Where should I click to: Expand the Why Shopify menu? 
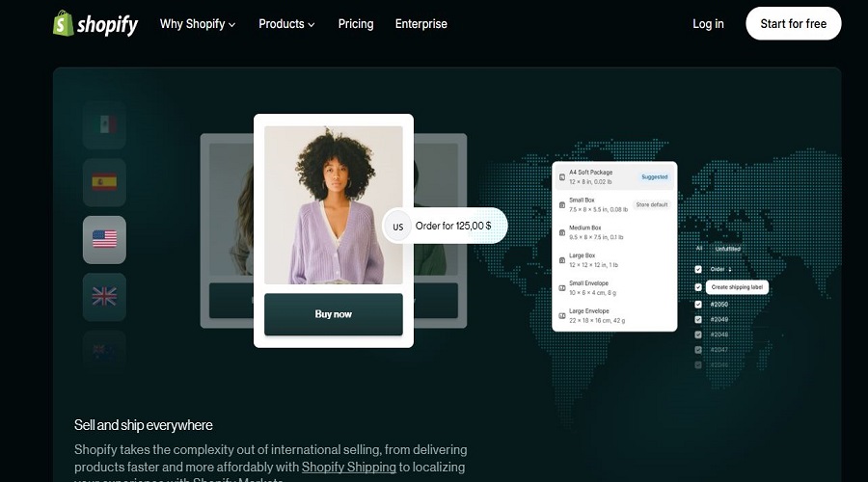click(198, 24)
